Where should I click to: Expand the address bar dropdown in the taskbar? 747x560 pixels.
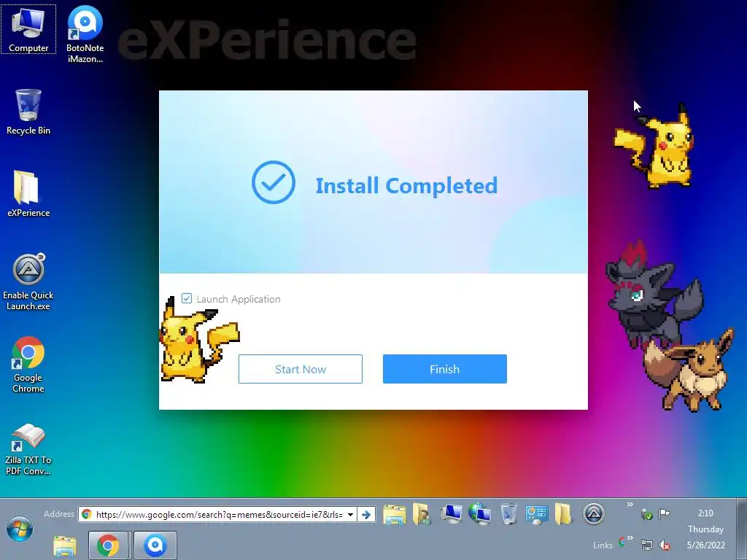tap(350, 514)
